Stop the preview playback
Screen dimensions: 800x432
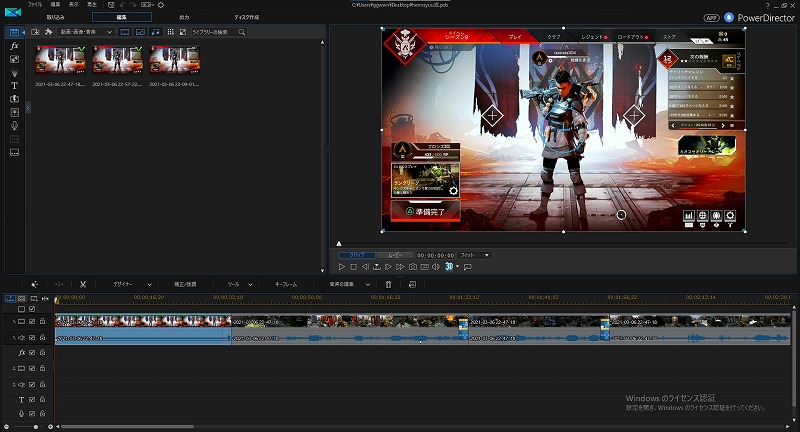click(353, 267)
